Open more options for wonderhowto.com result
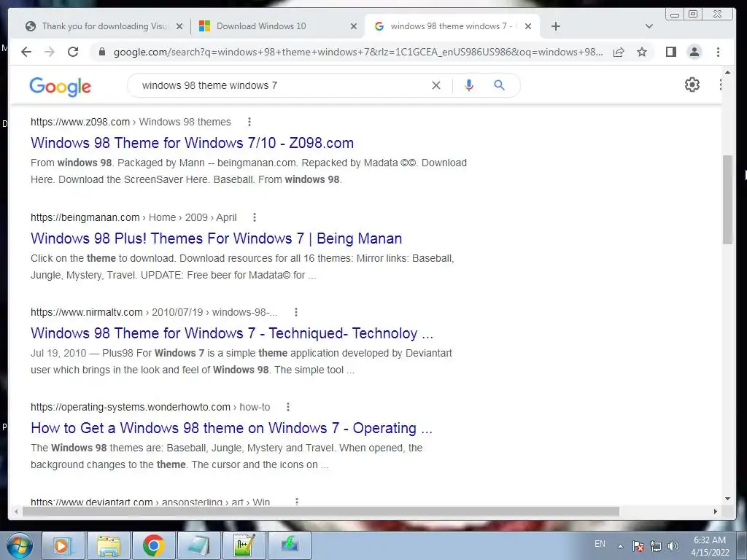This screenshot has width=747, height=560. pyautogui.click(x=287, y=407)
